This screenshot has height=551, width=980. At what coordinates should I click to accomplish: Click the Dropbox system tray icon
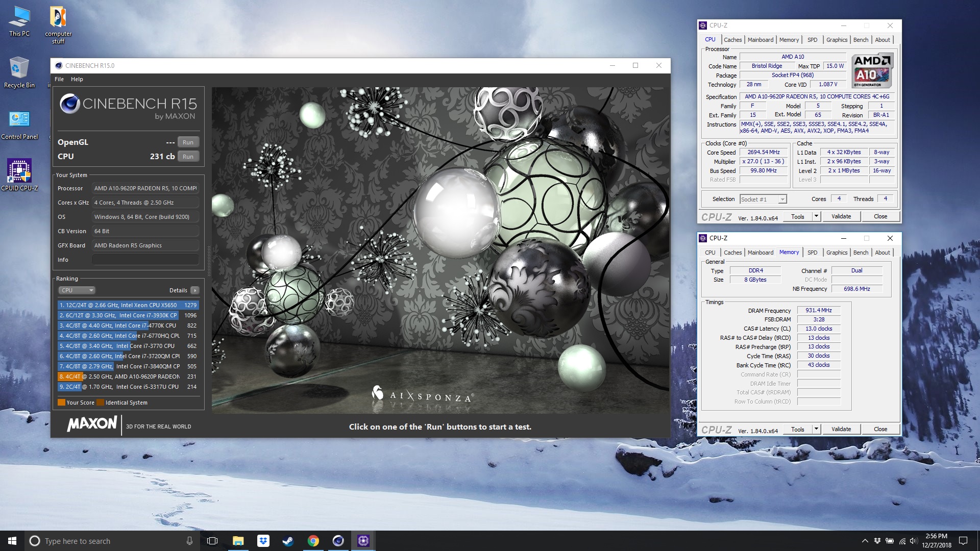point(877,541)
